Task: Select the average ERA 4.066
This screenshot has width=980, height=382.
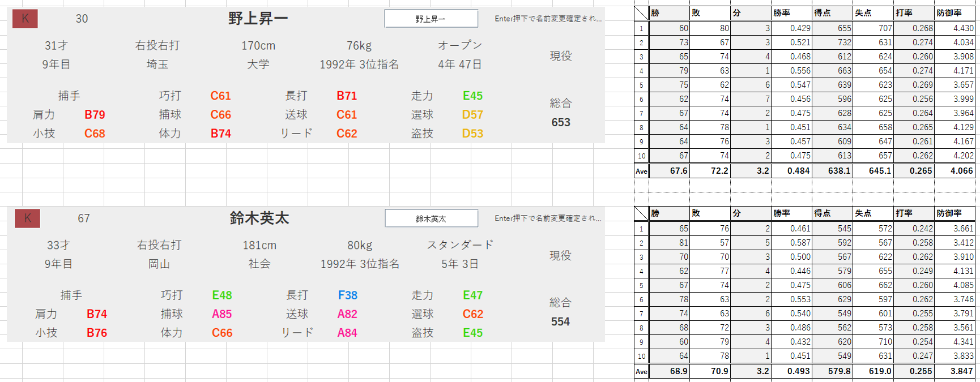Action: click(955, 171)
